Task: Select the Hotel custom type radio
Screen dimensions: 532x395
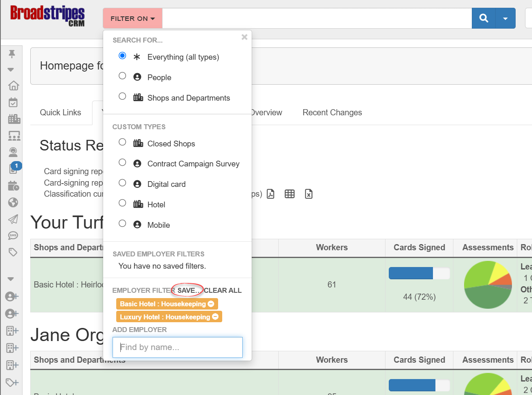Action: (x=122, y=203)
